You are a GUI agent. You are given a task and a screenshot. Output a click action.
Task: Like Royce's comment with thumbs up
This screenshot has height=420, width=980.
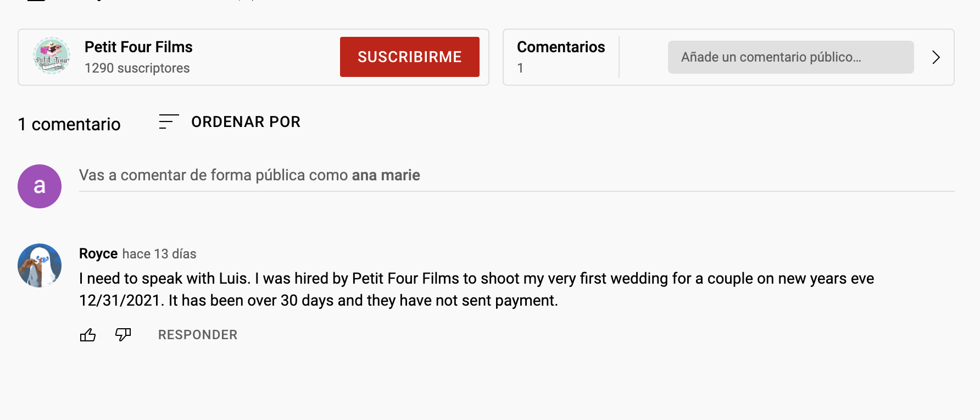(88, 335)
